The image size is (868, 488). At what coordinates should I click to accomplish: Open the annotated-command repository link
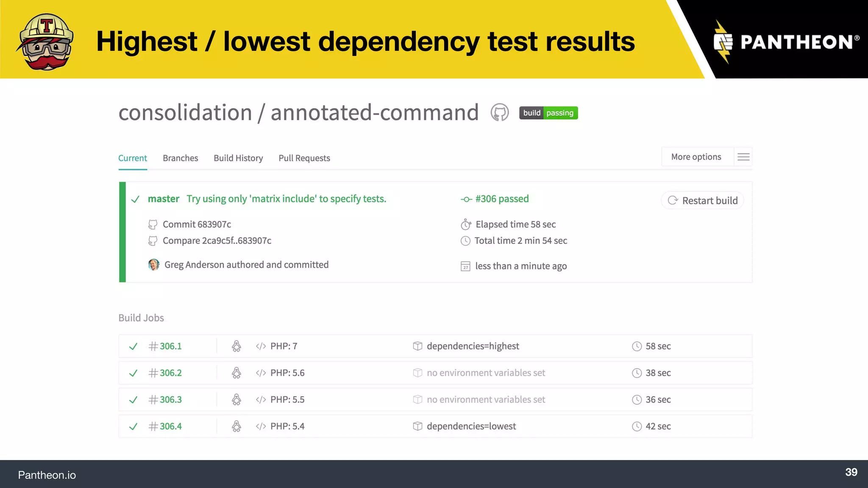tap(375, 112)
